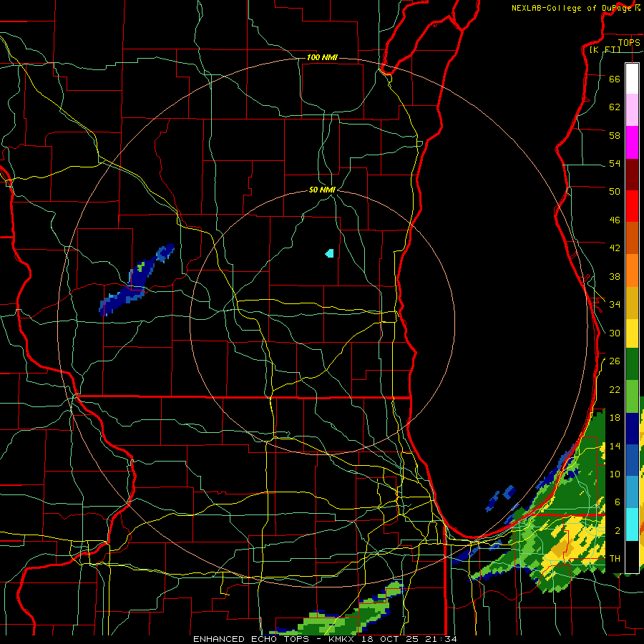Click the 'TH' legend label
The width and height of the screenshot is (644, 644).
(x=615, y=558)
